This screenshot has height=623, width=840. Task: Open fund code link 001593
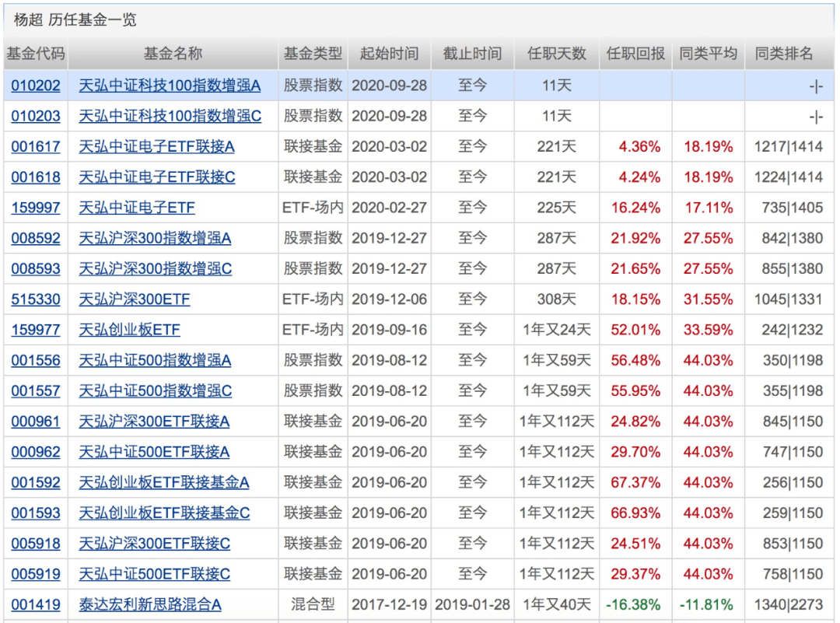(35, 513)
